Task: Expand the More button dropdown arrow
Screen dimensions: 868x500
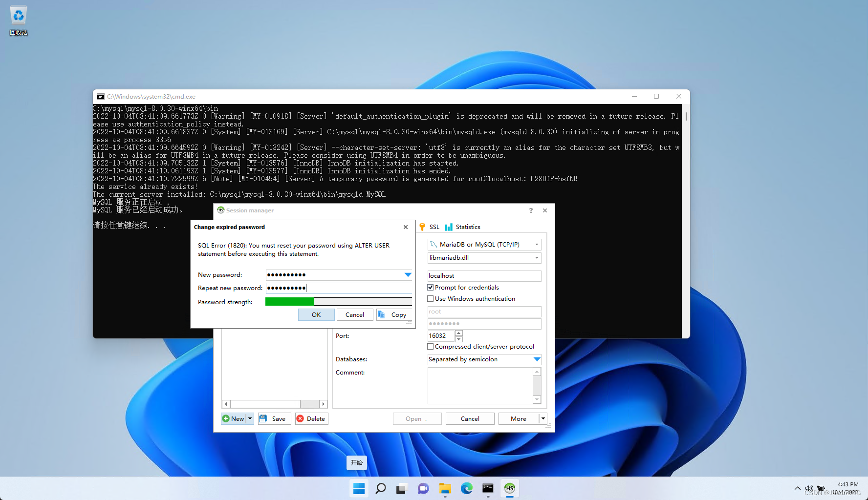Action: point(543,418)
